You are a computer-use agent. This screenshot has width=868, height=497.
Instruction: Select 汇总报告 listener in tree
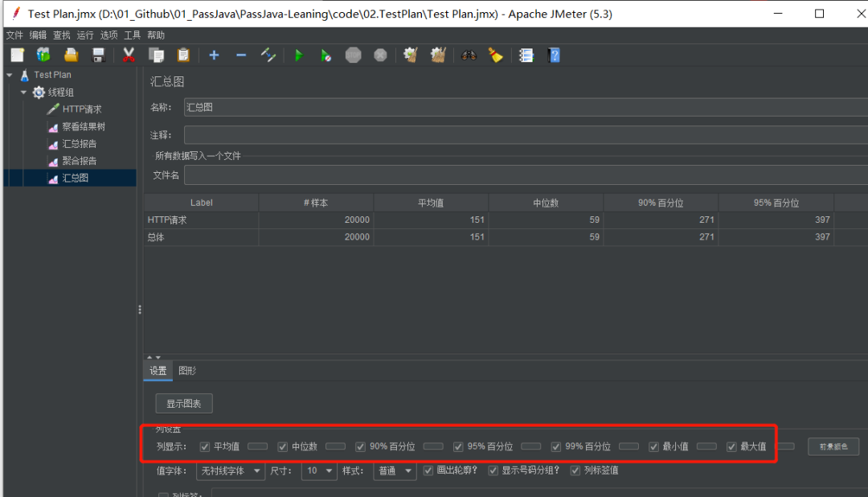click(x=79, y=143)
